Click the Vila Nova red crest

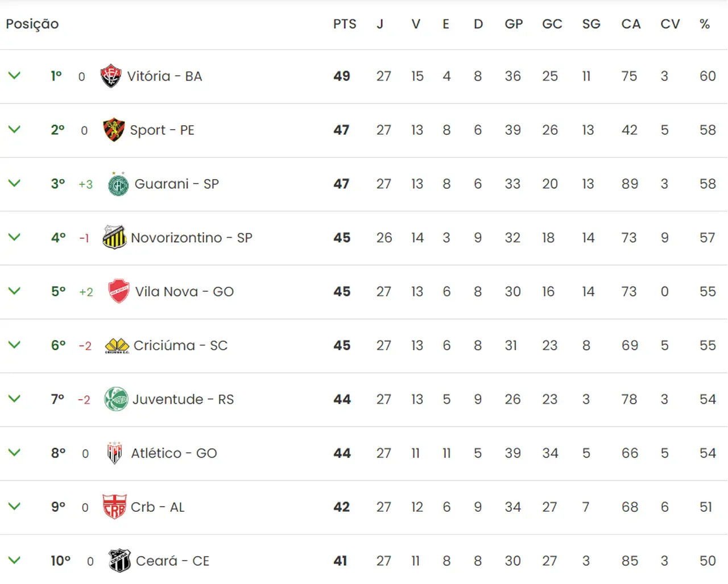tap(119, 291)
